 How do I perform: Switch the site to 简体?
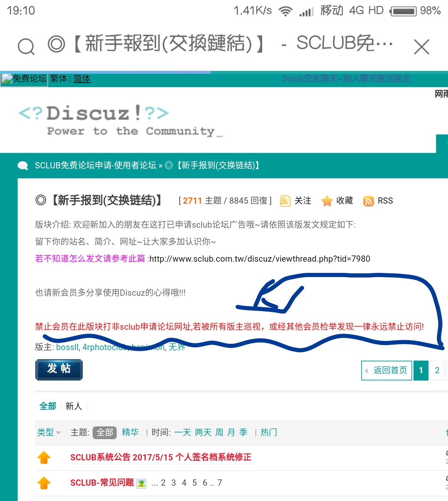[x=82, y=79]
